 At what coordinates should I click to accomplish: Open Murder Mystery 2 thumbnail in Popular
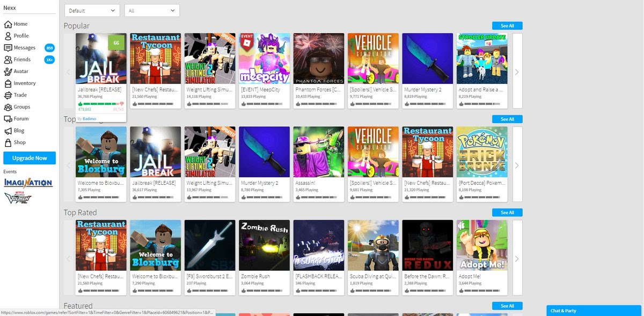[x=427, y=59]
